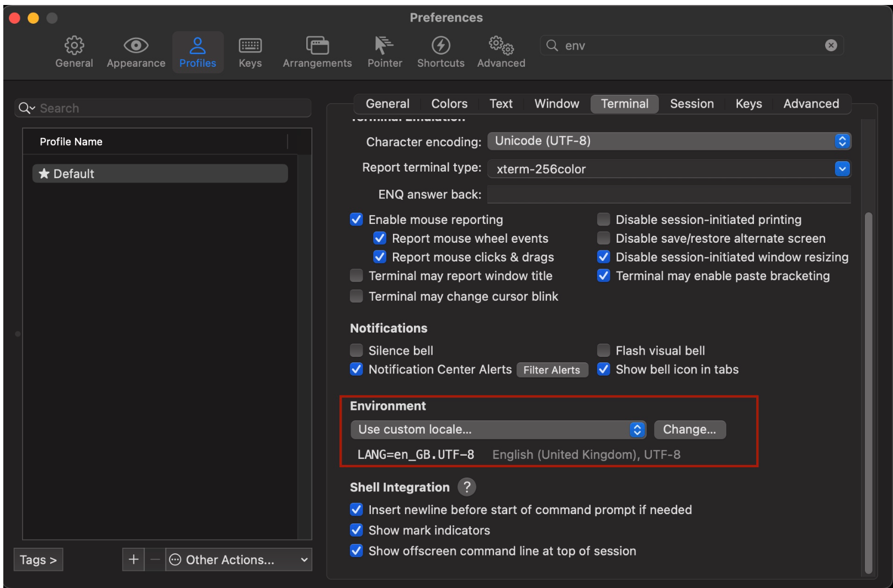This screenshot has height=588, width=893.
Task: Click LANG=en_GB.UTF-8 text
Action: coord(416,455)
